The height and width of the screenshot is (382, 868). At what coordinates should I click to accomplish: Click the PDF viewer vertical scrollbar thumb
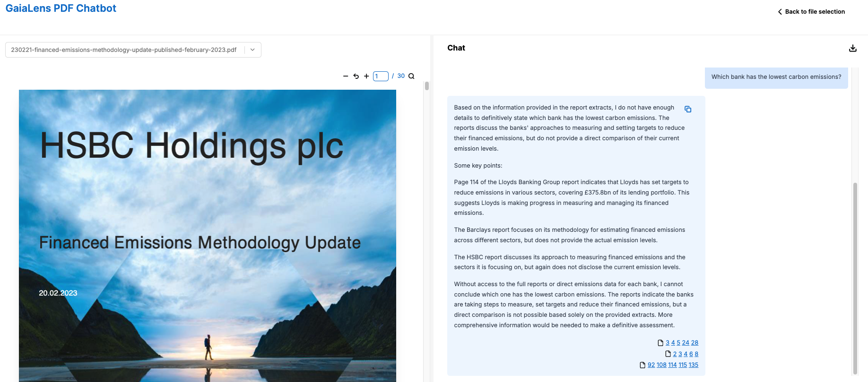[x=427, y=86]
